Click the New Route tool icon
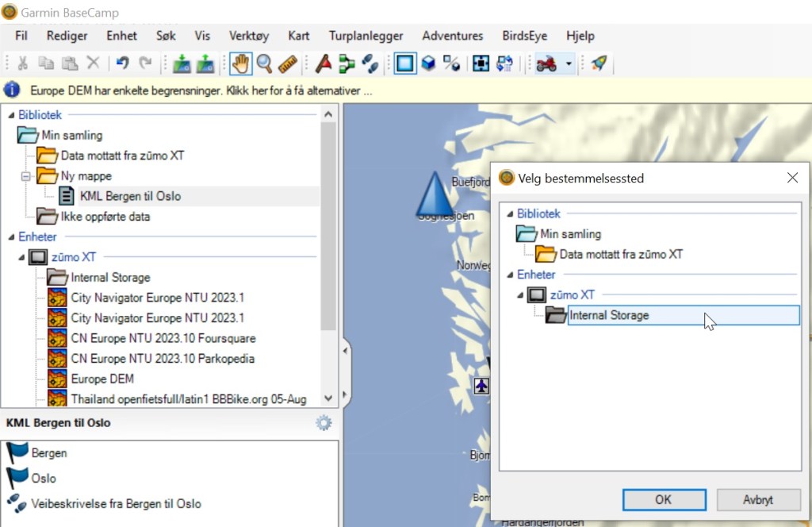 (347, 63)
